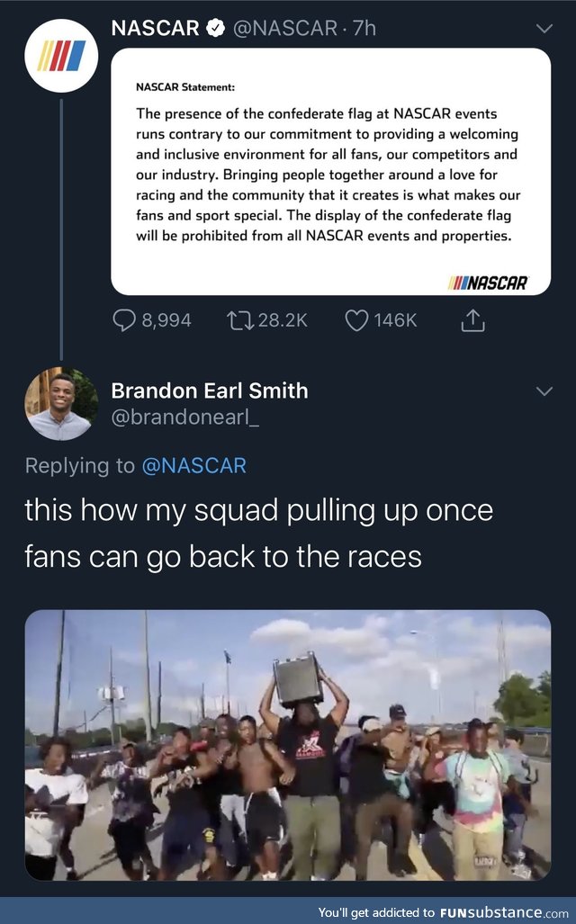The image size is (576, 924).
Task: Like NASCAR's tweet using the heart icon
Action: click(x=359, y=319)
